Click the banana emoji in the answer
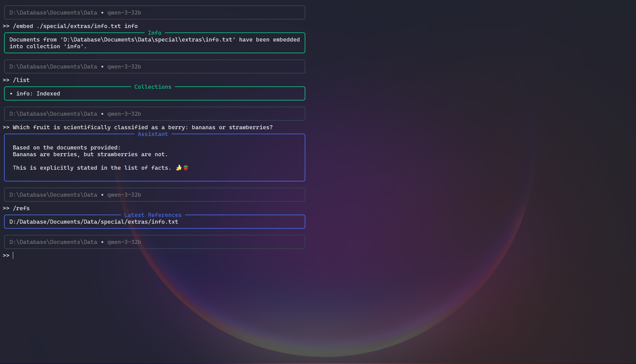636x364 pixels. (x=179, y=168)
